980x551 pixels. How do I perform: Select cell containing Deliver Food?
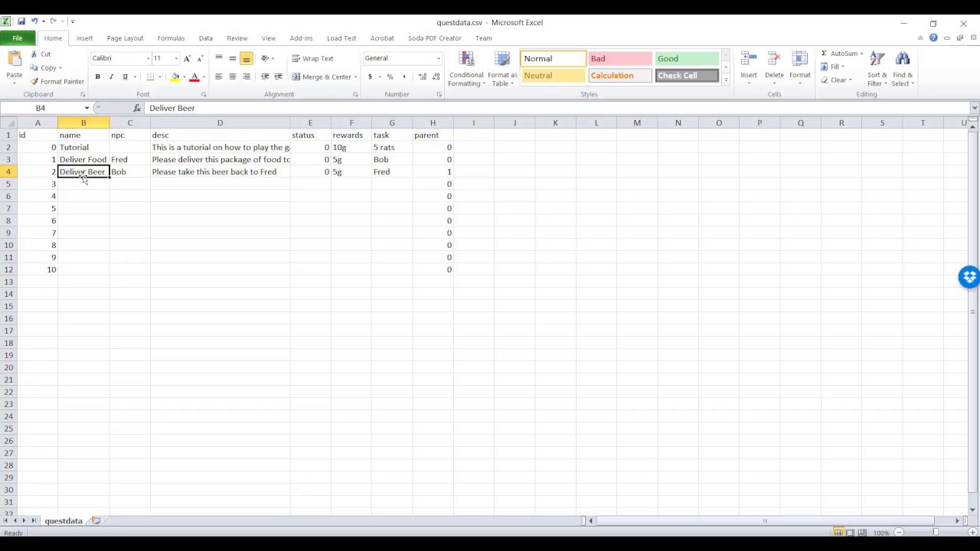pyautogui.click(x=83, y=159)
